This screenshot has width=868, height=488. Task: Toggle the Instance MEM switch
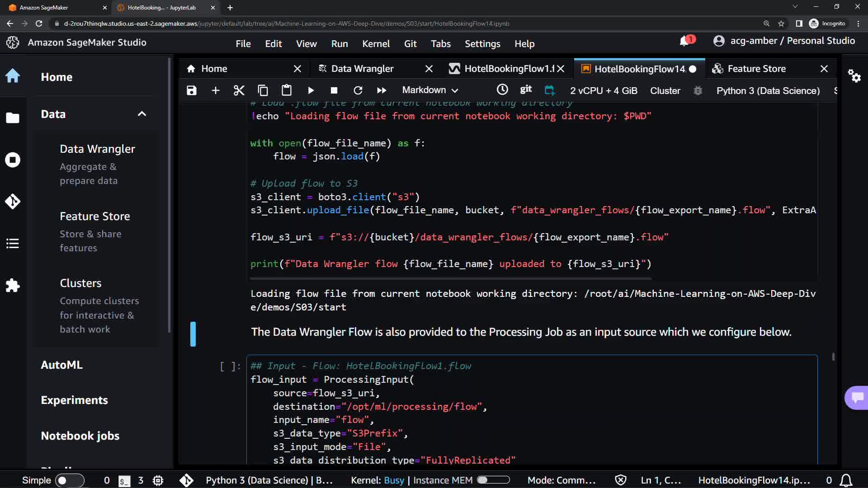(x=493, y=480)
